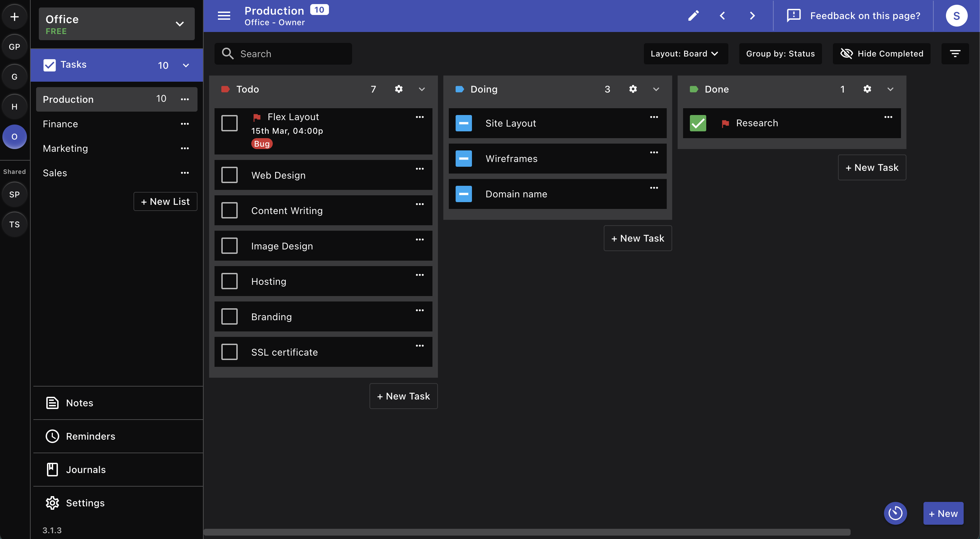Switch to GP workspace icon

(14, 47)
